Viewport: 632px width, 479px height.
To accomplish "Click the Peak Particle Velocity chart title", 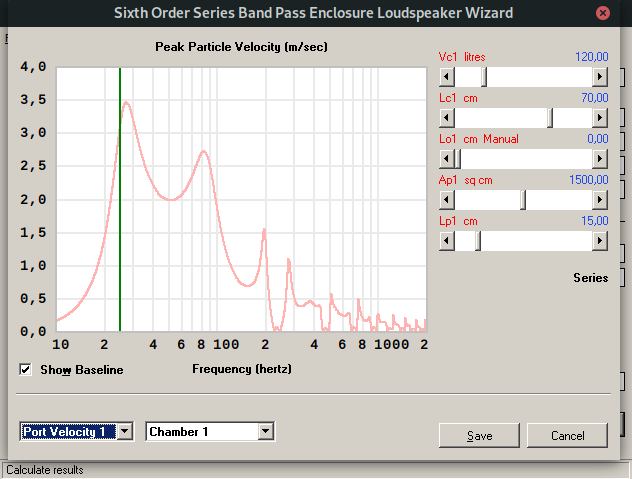I will click(x=241, y=47).
